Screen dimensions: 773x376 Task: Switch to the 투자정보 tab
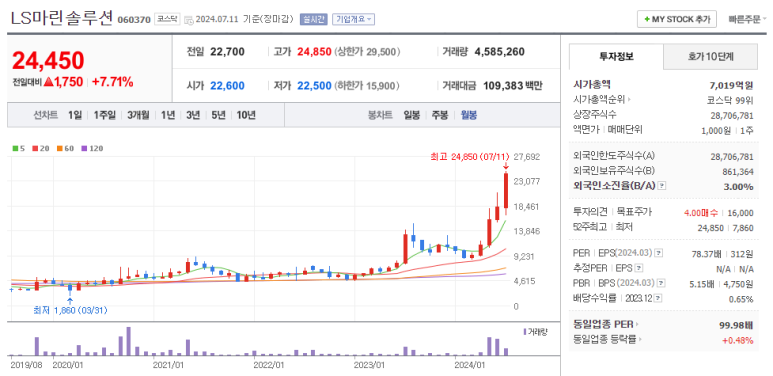pos(616,57)
